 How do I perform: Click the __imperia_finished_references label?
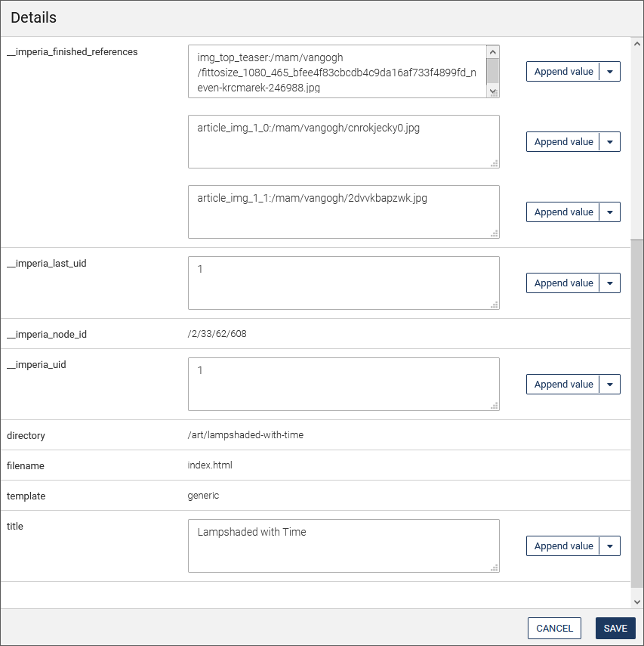click(x=72, y=52)
